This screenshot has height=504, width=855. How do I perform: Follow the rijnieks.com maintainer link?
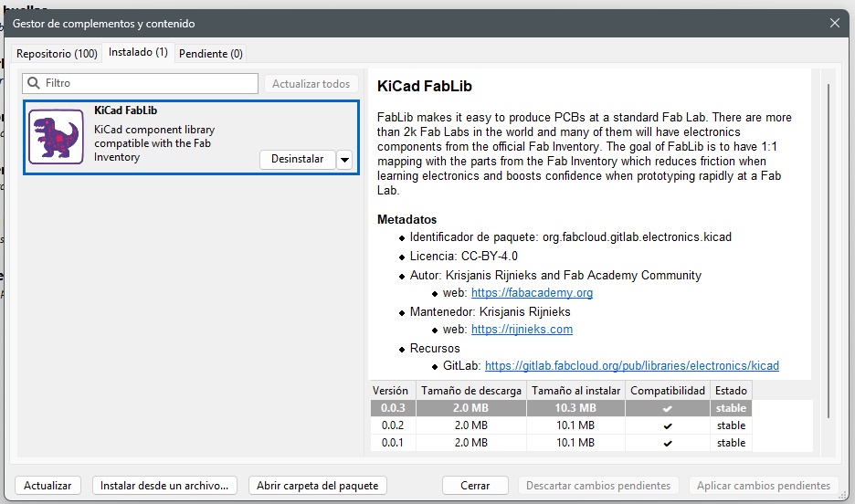522,330
